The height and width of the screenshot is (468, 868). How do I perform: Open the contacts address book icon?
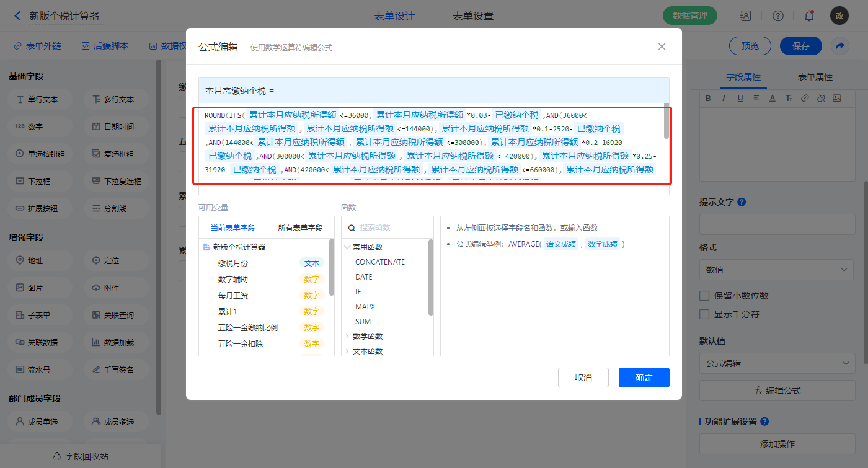[746, 16]
